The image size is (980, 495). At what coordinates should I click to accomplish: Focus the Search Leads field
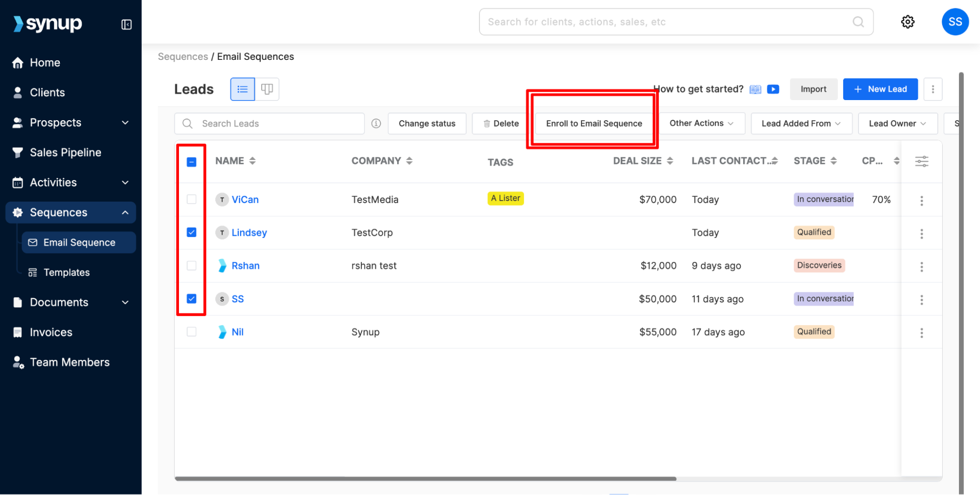tap(269, 124)
